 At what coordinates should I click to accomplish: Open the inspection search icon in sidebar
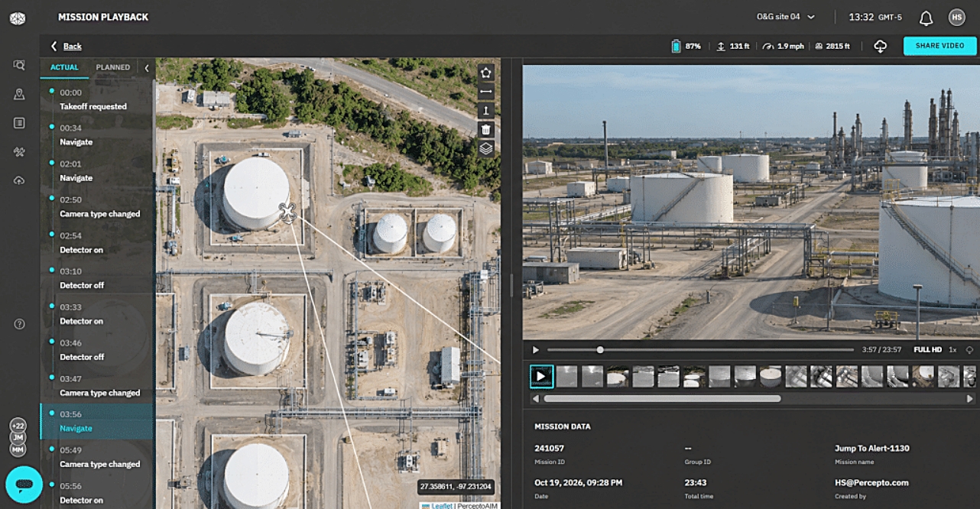pos(19,66)
